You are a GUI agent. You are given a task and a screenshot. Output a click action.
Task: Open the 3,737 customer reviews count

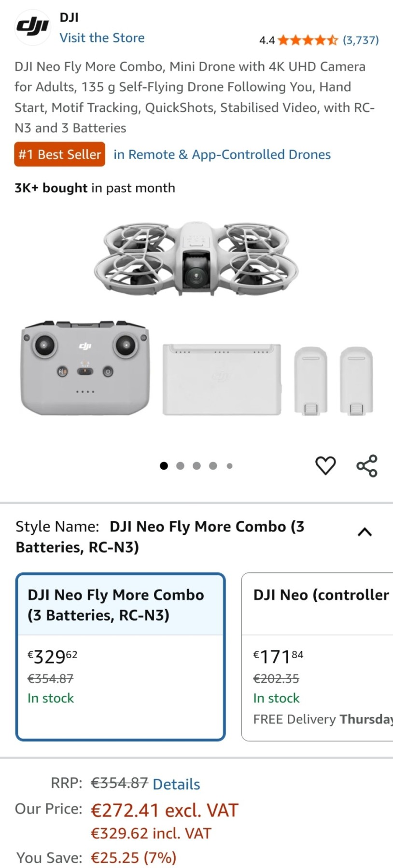pos(361,40)
